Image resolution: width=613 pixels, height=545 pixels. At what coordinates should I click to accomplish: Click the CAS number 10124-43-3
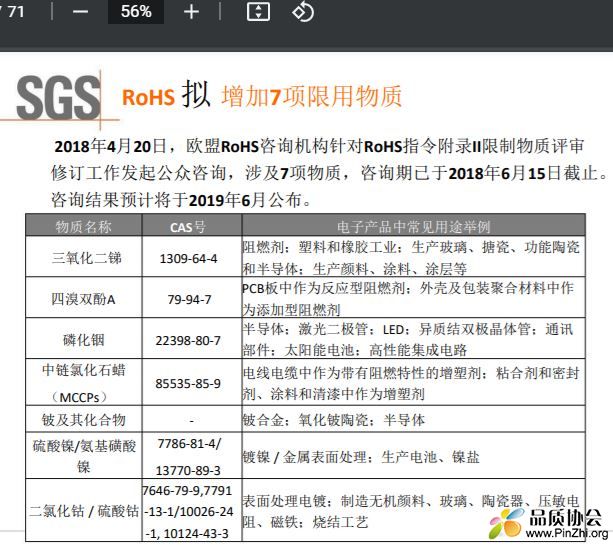pos(196,534)
